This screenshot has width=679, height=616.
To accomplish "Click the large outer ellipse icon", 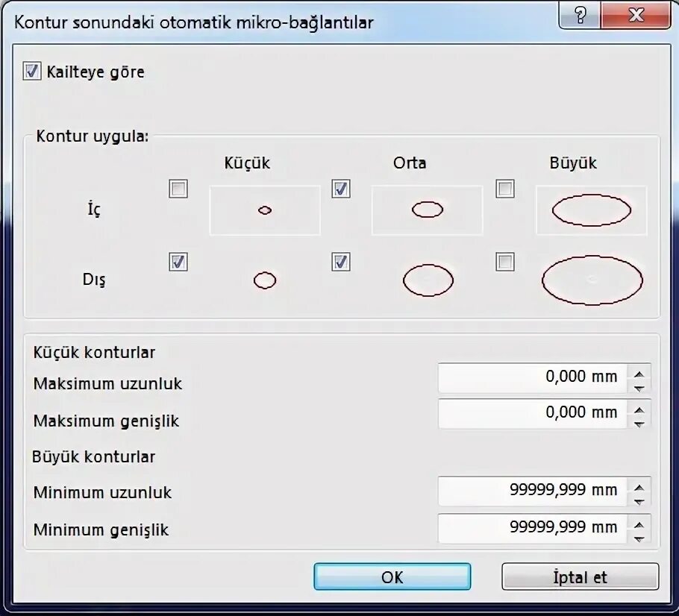I will tap(592, 280).
